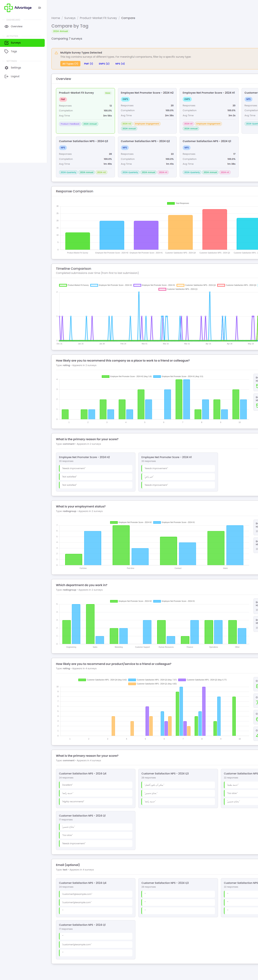
Task: Click the "Excellent" comment under NPS 2024 Q4
Action: [96, 785]
